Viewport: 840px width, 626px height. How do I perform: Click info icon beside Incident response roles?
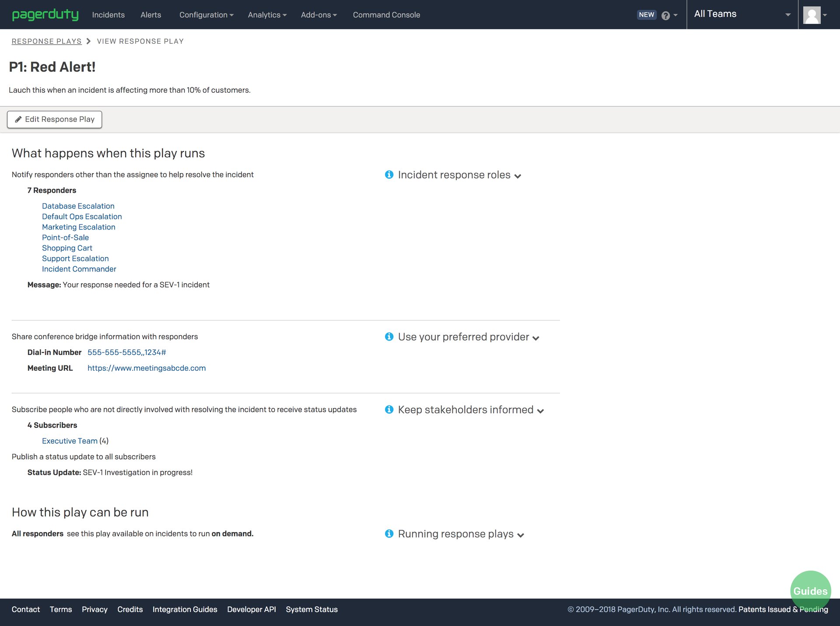[x=389, y=175]
